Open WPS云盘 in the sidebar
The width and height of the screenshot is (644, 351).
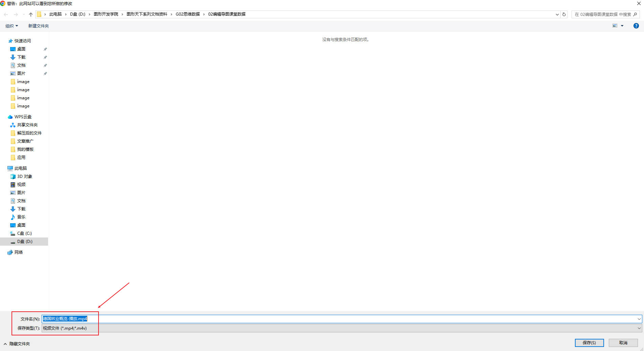[x=23, y=117]
